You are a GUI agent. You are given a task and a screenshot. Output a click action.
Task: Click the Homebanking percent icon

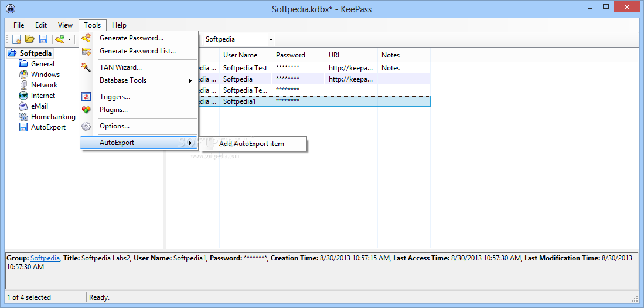tap(23, 117)
